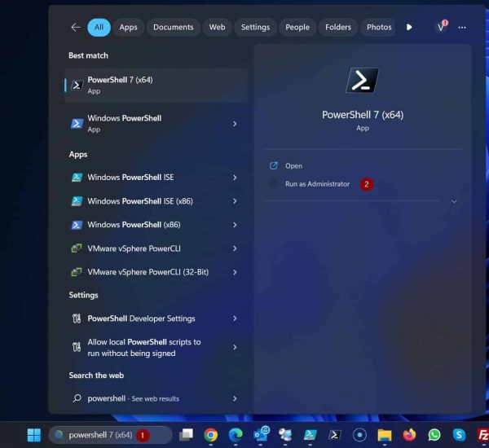Click the PowerShell ISE (x86) icon

pyautogui.click(x=77, y=201)
